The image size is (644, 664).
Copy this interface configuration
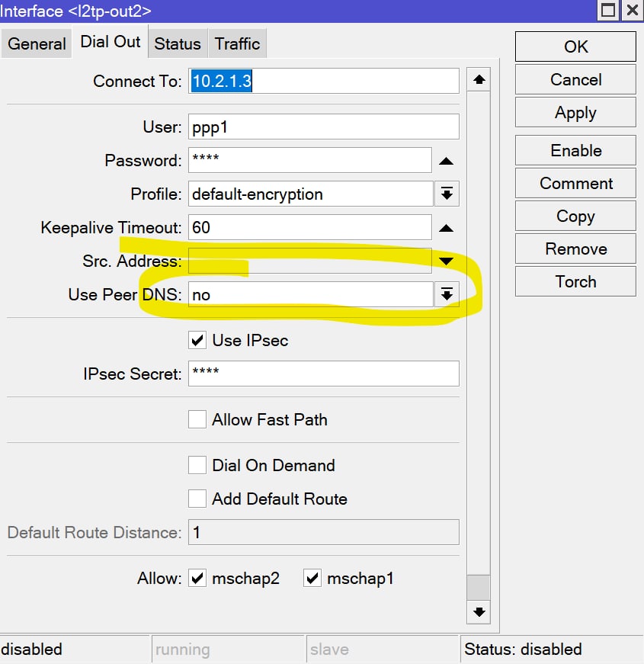(575, 216)
